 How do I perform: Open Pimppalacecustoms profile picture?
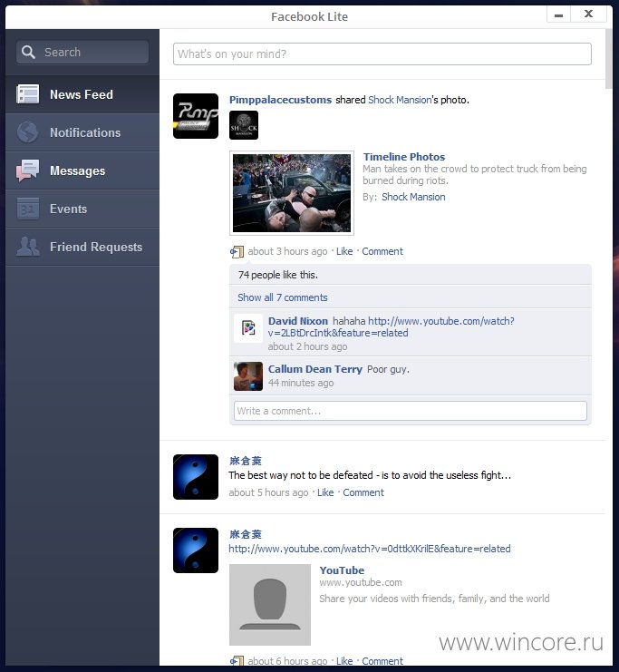196,116
